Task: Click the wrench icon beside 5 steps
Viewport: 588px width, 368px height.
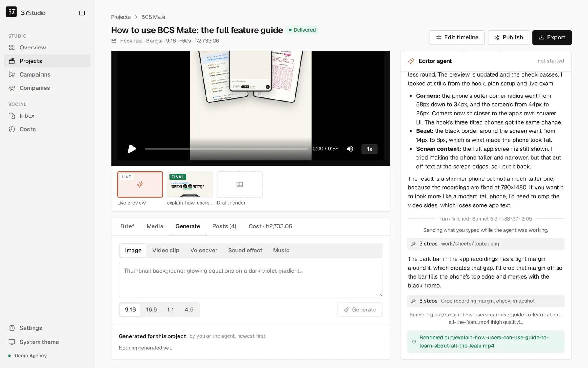Action: [x=413, y=301]
